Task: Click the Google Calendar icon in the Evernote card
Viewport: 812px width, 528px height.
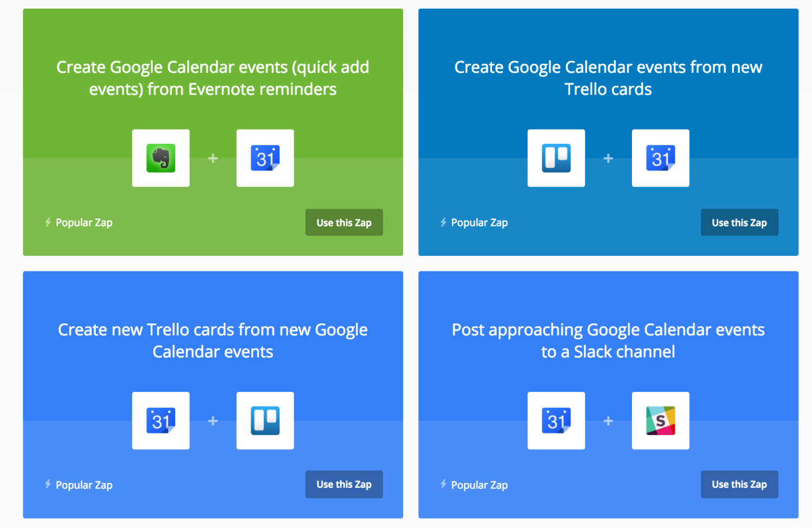Action: [265, 158]
